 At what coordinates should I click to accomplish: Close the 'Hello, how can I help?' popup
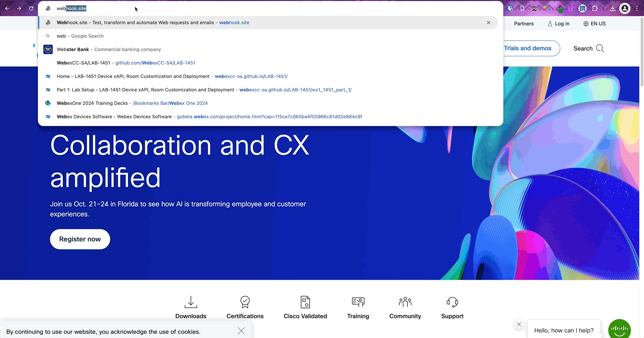pos(519,324)
